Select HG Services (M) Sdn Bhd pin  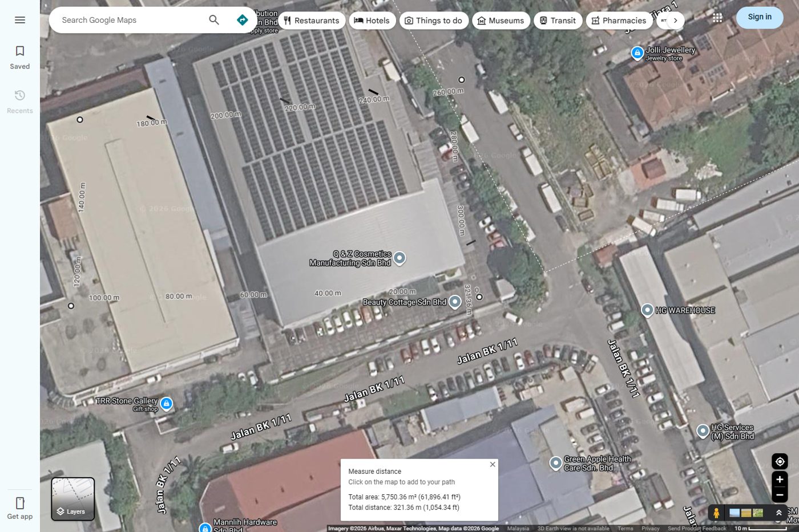[703, 431]
